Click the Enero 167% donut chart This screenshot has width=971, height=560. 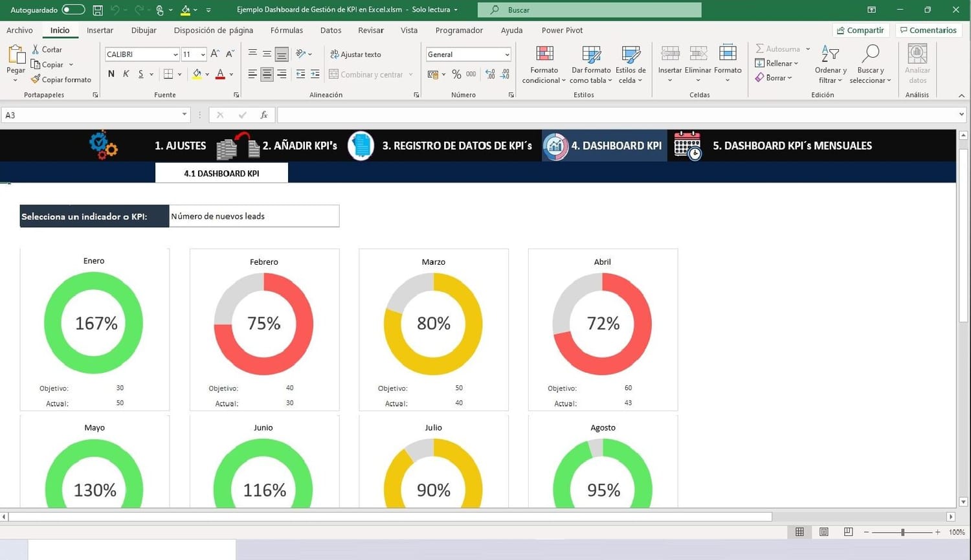pyautogui.click(x=94, y=322)
